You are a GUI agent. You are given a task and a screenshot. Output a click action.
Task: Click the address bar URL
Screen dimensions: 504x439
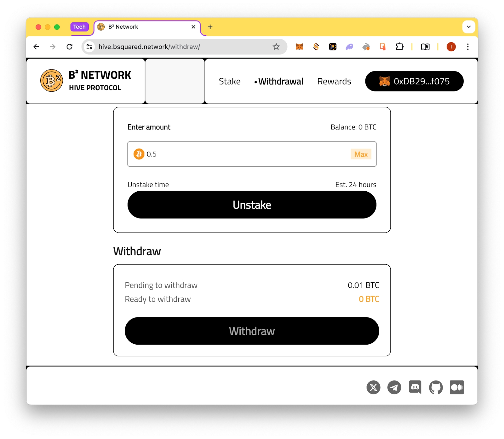coord(149,47)
